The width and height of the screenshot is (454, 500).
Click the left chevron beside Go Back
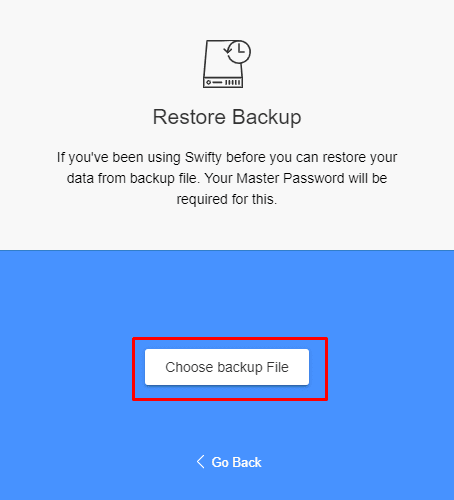point(200,462)
